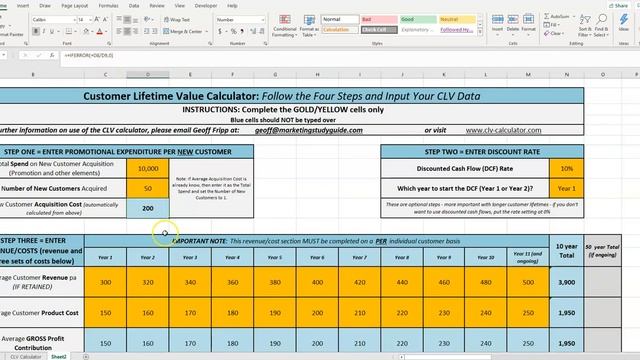The height and width of the screenshot is (360, 640).
Task: Select Total Spend cell with 10,000
Action: coord(148,168)
